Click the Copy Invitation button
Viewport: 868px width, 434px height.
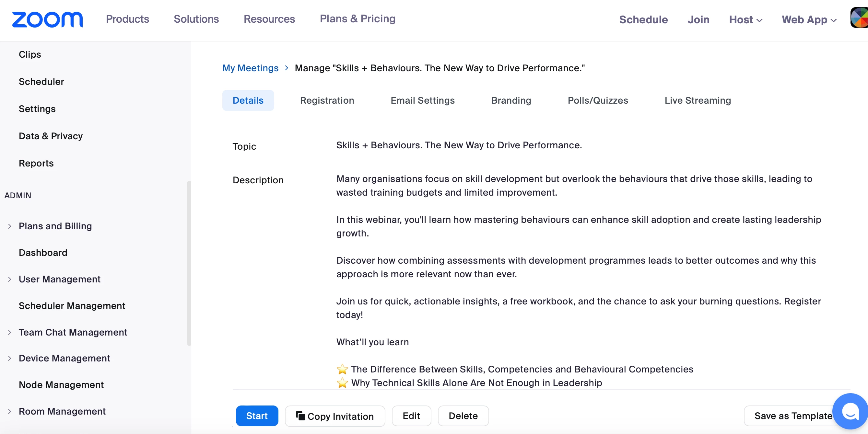[x=334, y=416]
